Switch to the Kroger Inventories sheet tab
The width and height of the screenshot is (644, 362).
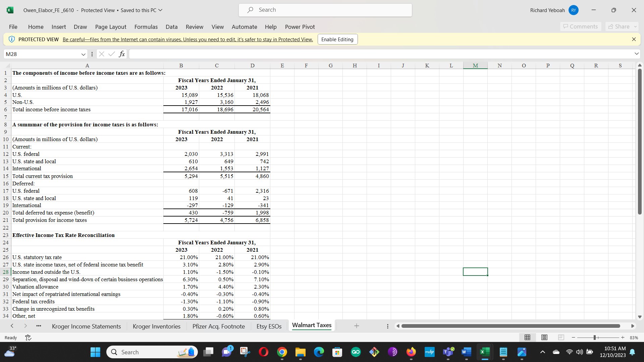pyautogui.click(x=156, y=326)
